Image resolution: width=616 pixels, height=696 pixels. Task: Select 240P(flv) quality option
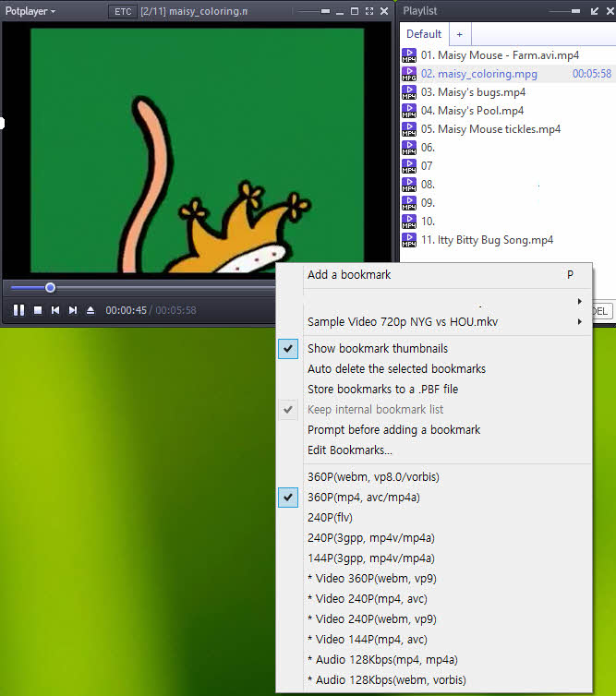point(434,518)
